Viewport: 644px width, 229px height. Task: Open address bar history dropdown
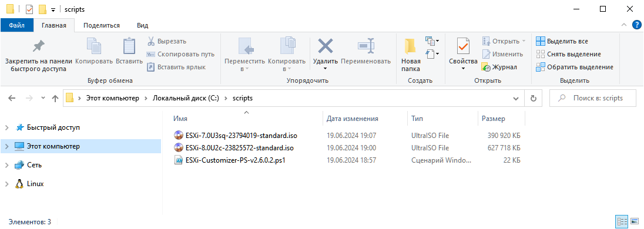pyautogui.click(x=516, y=99)
